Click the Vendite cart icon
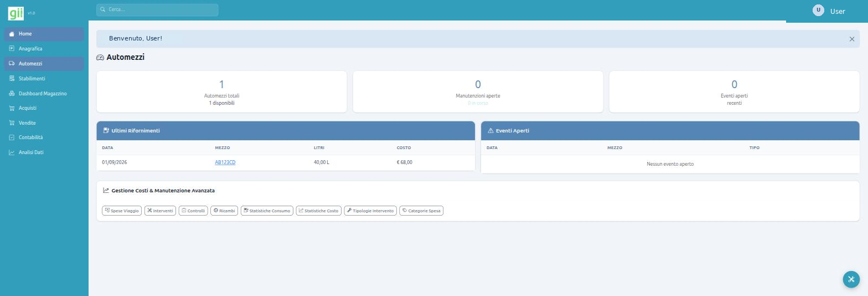This screenshot has width=868, height=296. pyautogui.click(x=12, y=123)
